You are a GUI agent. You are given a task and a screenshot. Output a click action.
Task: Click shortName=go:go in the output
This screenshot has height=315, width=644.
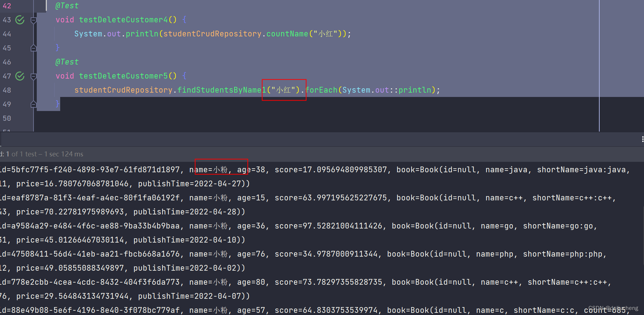pos(558,226)
